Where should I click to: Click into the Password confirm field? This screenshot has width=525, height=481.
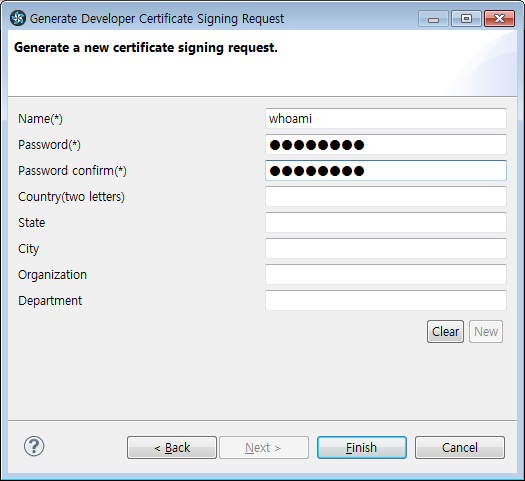(386, 171)
